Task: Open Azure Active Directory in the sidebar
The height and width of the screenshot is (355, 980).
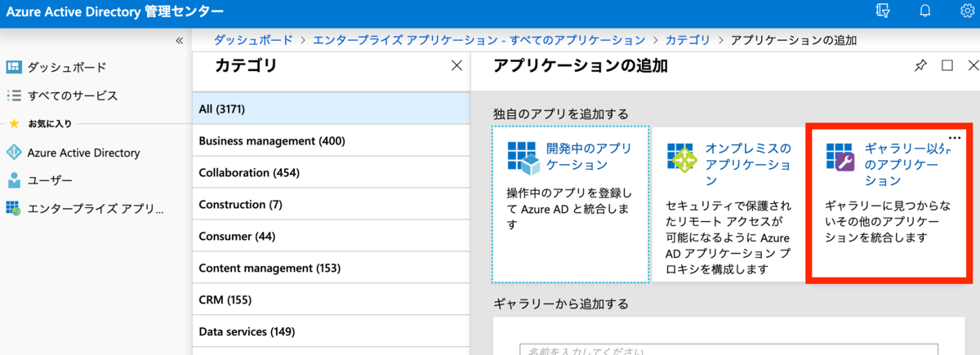Action: [83, 153]
